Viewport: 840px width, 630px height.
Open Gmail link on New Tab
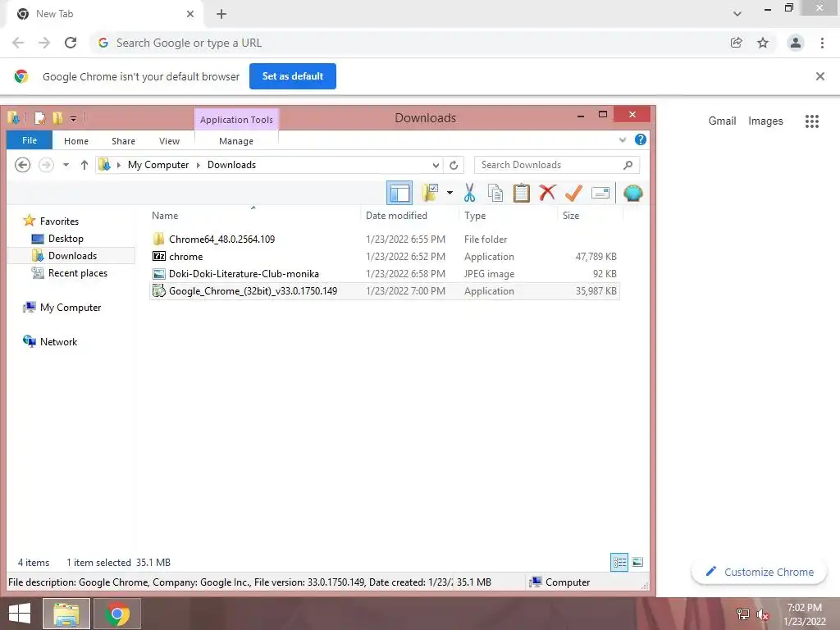[x=722, y=121]
